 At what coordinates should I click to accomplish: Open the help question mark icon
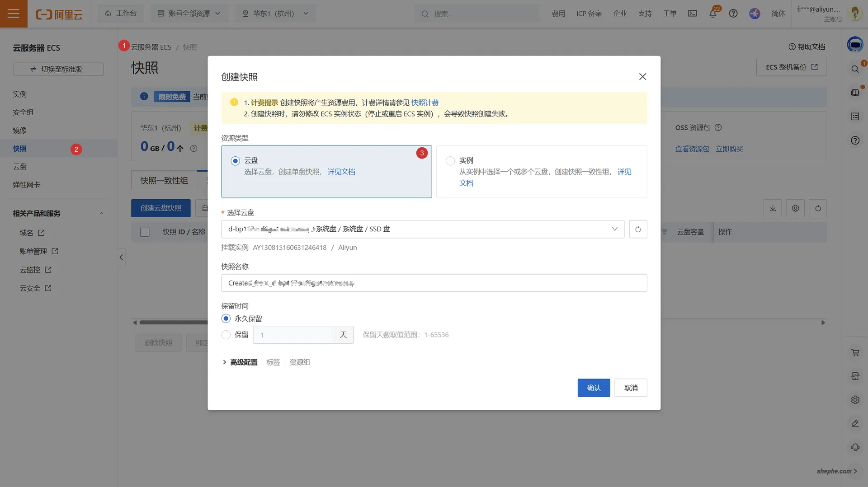tap(733, 14)
